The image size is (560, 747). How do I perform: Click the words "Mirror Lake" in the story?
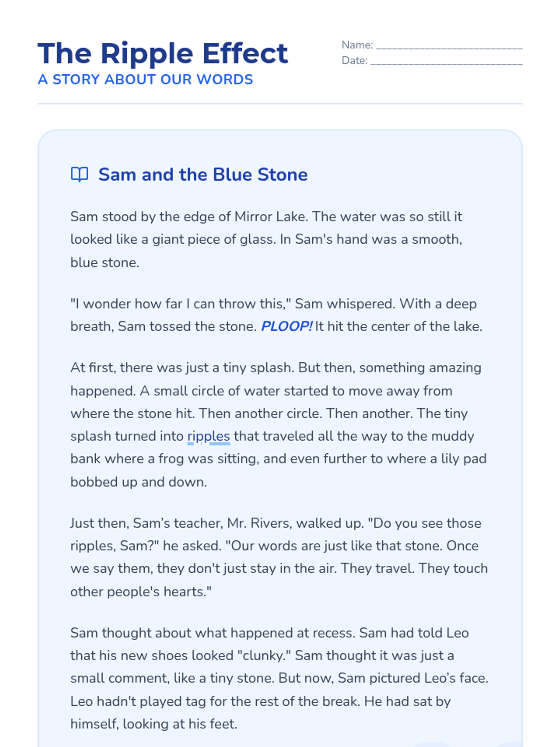[271, 217]
